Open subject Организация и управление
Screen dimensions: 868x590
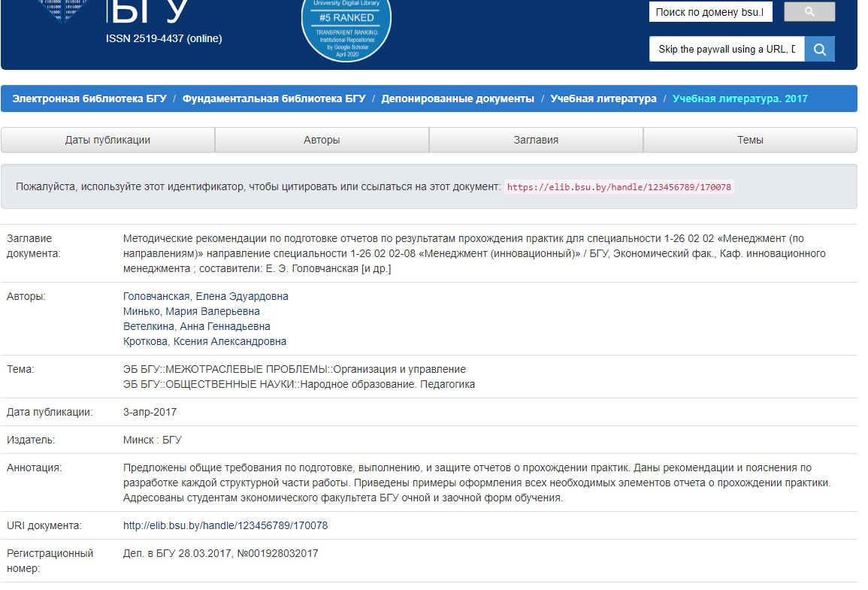295,369
